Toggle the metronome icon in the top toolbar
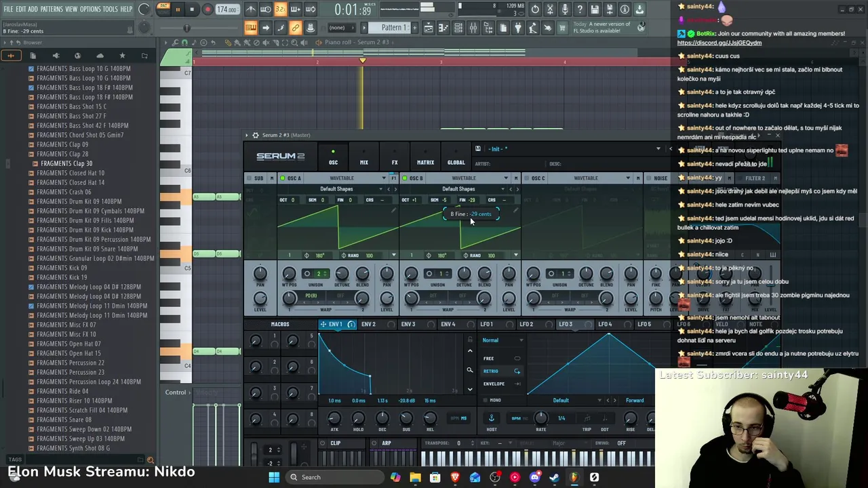 tap(251, 9)
